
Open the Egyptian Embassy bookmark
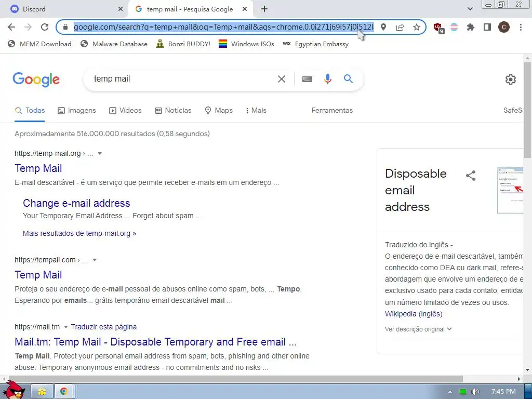(x=315, y=44)
